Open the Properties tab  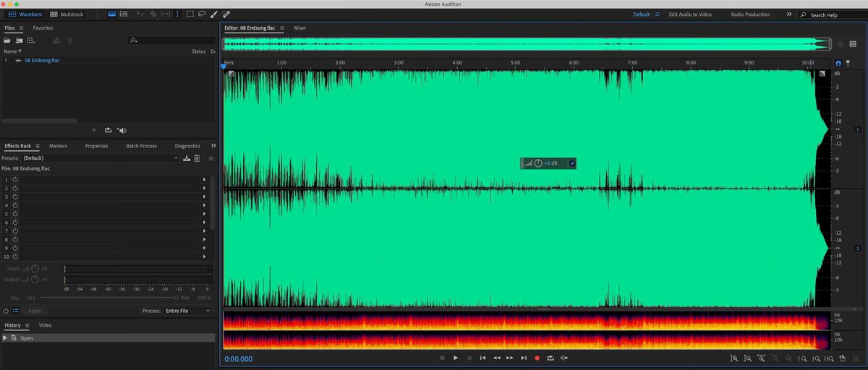[x=96, y=146]
